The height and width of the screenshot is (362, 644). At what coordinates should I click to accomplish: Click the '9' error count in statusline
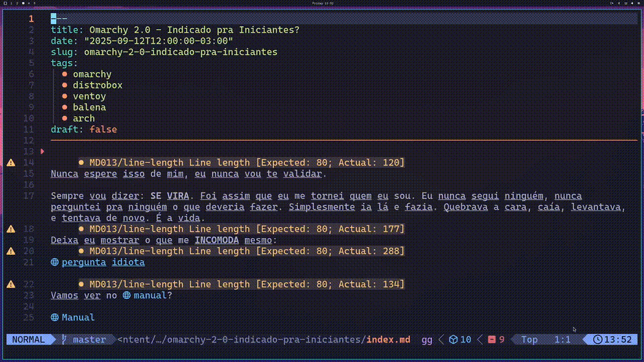click(x=502, y=339)
